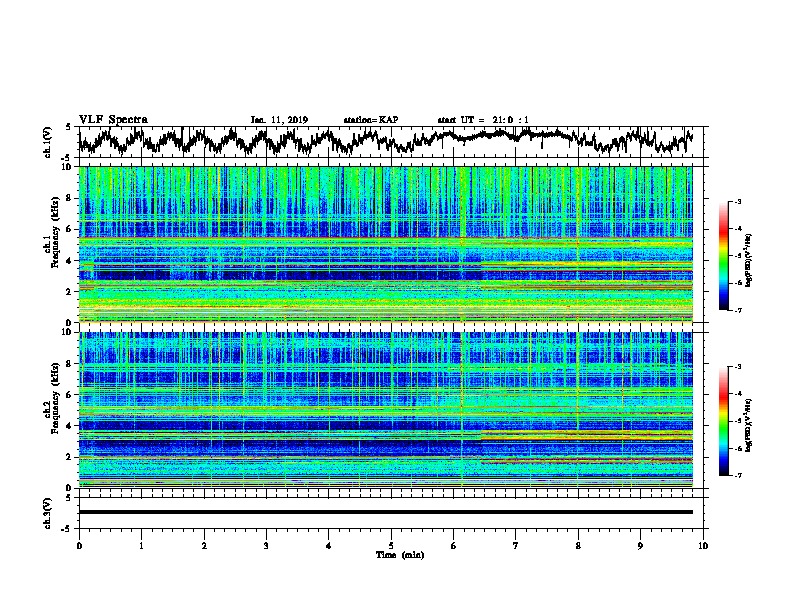Click the time axis tick label "10"
This screenshot has width=792, height=612.
(703, 545)
